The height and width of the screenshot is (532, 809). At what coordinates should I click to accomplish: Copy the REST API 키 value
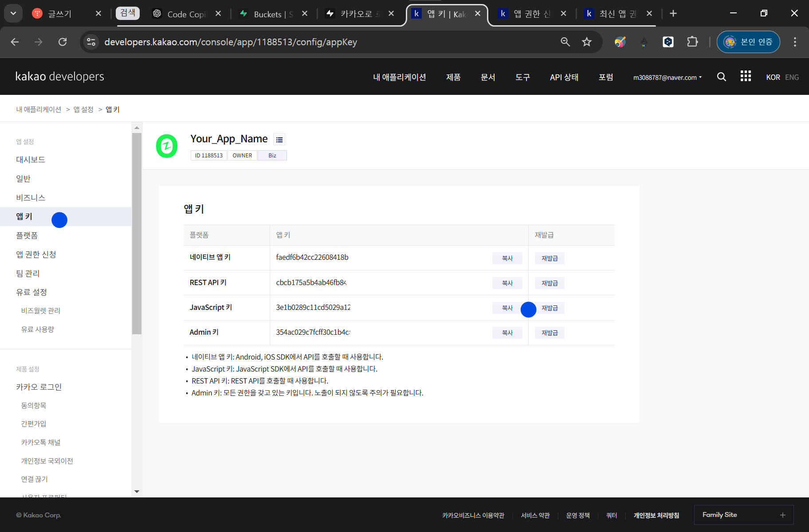[x=507, y=283]
